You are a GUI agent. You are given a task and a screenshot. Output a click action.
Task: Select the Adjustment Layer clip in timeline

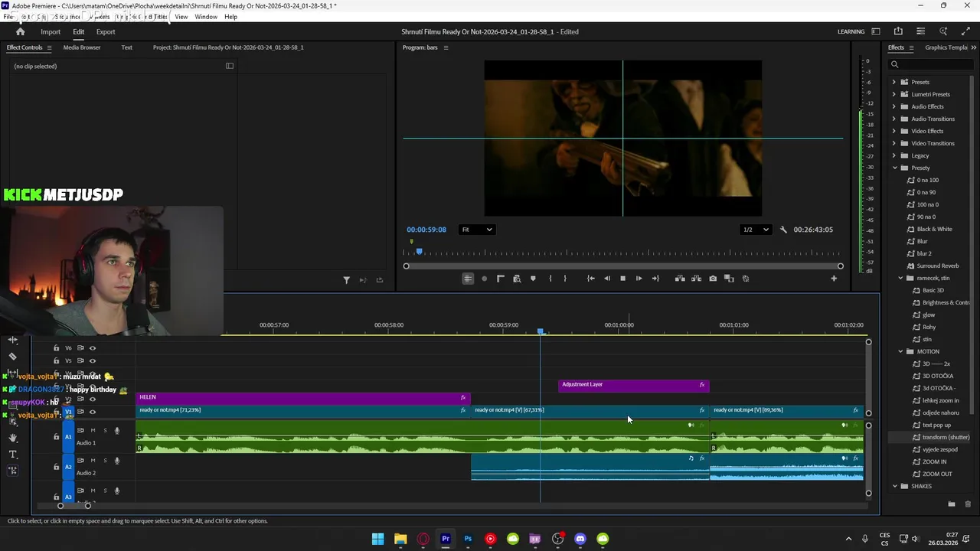tap(634, 385)
